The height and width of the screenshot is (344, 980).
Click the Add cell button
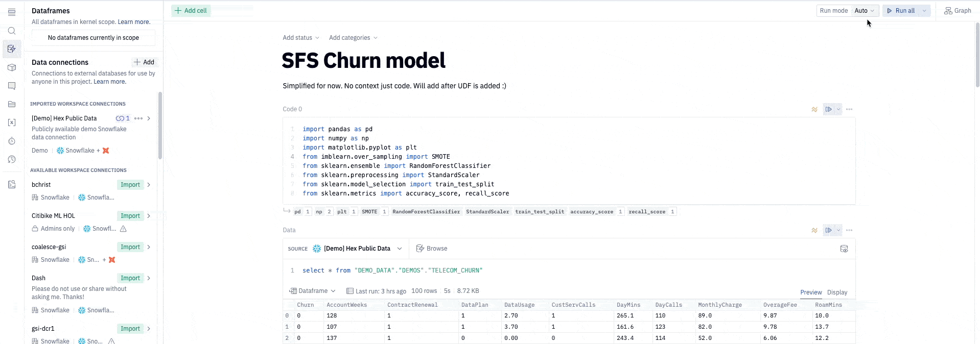191,11
